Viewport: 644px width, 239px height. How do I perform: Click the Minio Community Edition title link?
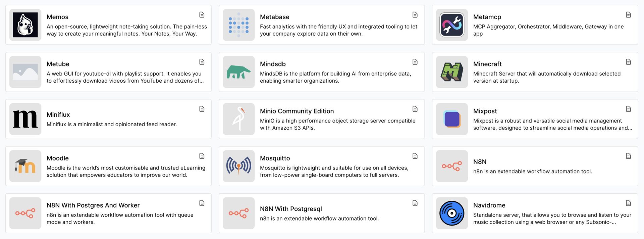297,111
